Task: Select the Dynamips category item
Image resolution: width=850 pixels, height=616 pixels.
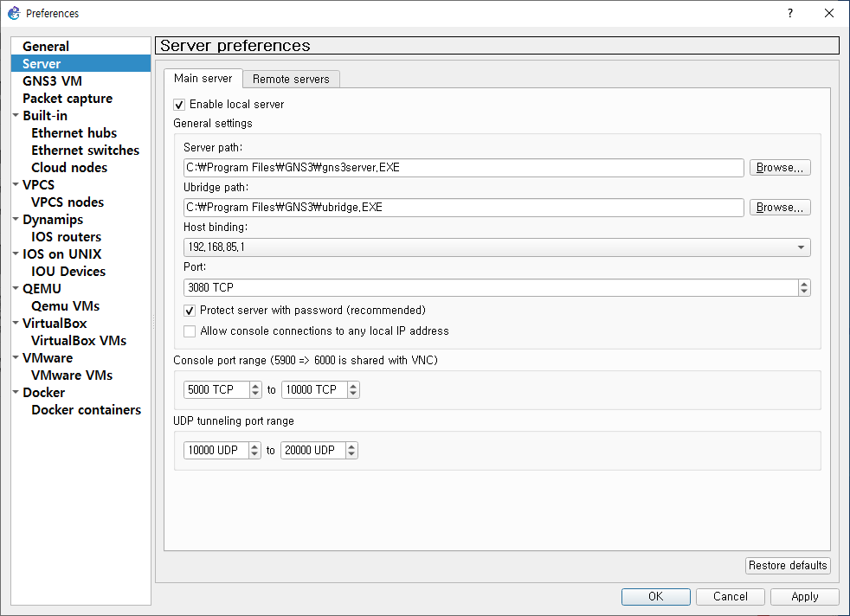Action: [x=53, y=220]
